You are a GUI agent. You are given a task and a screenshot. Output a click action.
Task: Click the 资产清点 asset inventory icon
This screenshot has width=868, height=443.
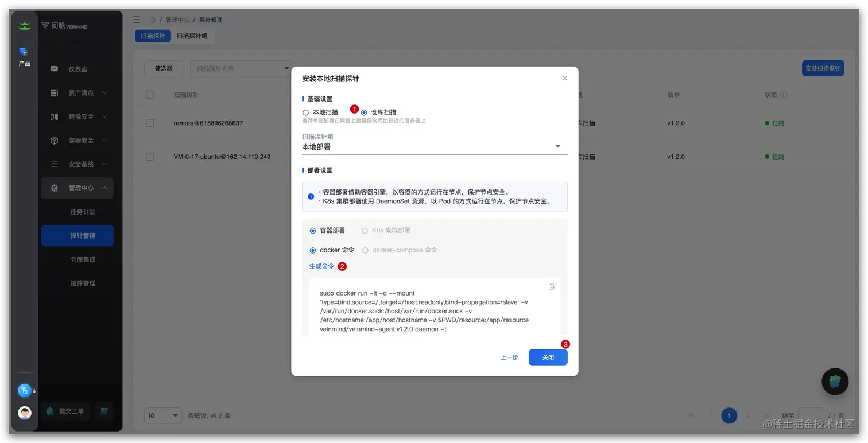coord(55,92)
